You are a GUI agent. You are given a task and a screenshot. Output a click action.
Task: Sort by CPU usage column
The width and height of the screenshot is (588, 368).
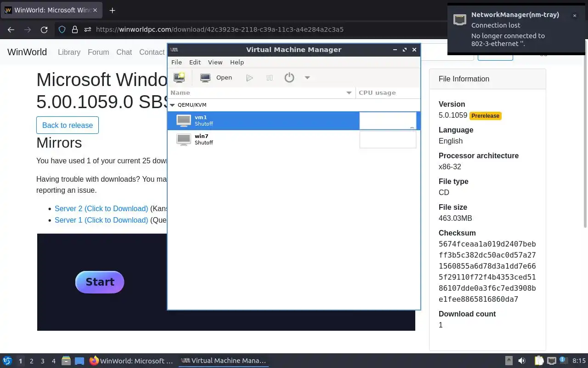coord(388,92)
